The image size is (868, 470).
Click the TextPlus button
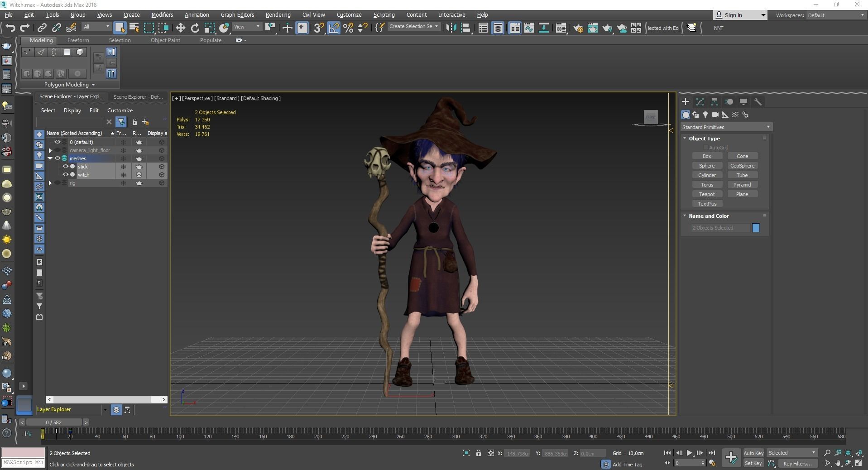707,204
